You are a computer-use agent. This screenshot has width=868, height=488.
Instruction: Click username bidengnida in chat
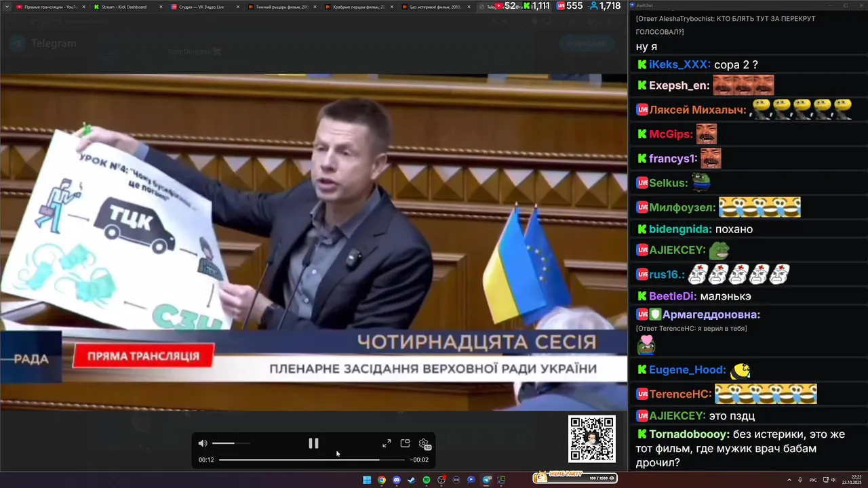pos(680,229)
